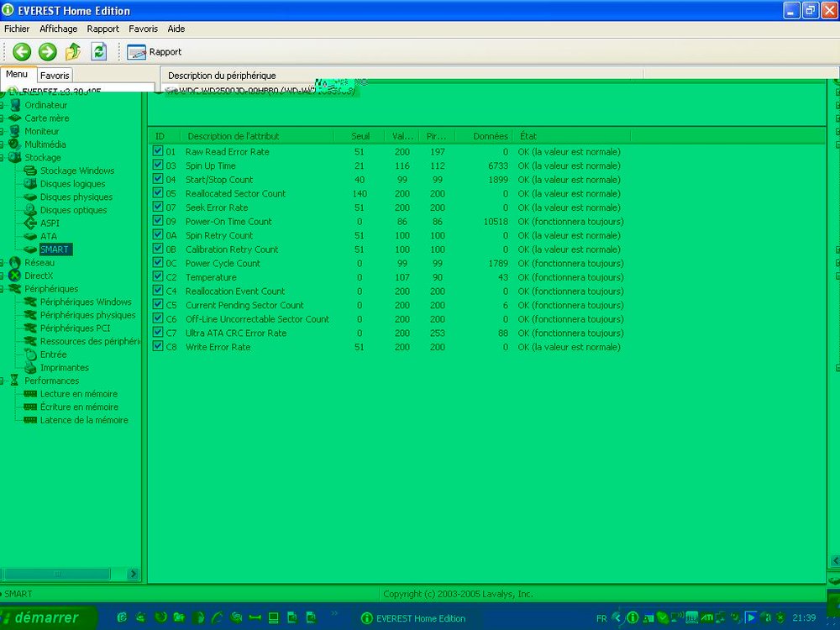Image resolution: width=840 pixels, height=630 pixels.
Task: Click Description du périphérique column header
Action: point(403,76)
